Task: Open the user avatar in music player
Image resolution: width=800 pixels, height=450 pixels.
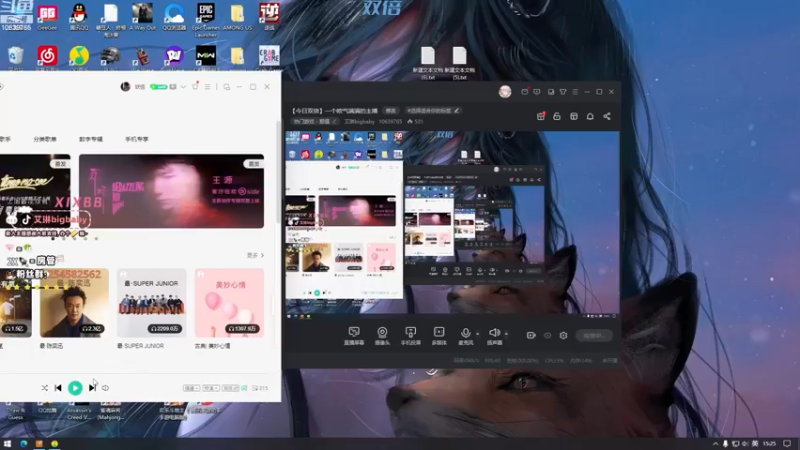Action: click(x=125, y=87)
